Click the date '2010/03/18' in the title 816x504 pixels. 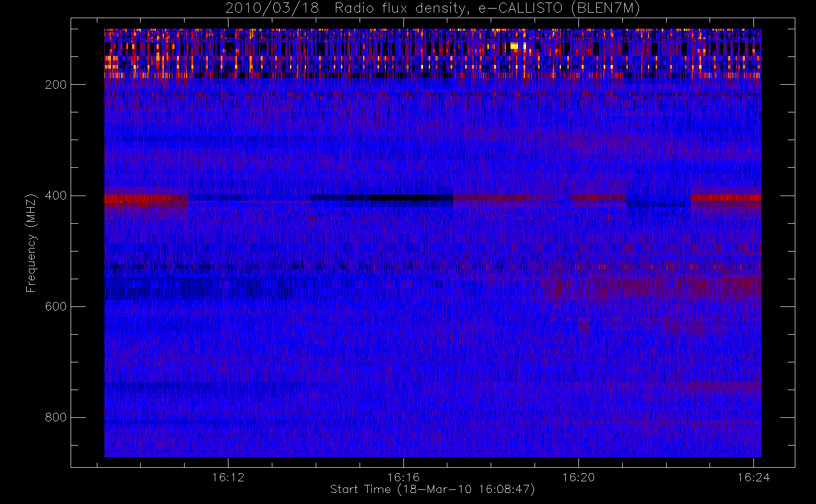click(272, 9)
